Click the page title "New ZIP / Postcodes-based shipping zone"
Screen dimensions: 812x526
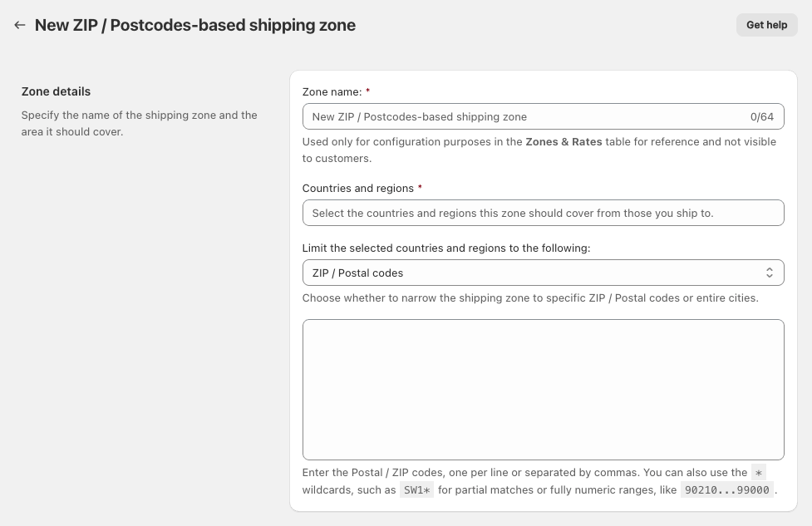(195, 25)
